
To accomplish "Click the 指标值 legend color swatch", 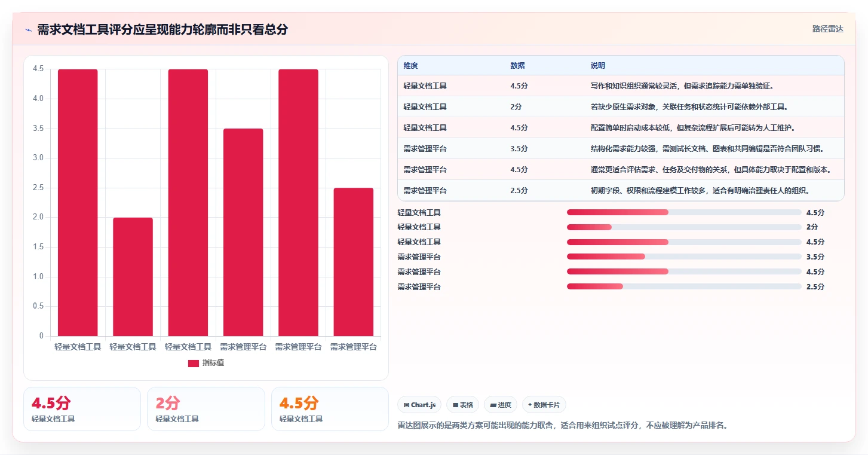I will [x=194, y=364].
